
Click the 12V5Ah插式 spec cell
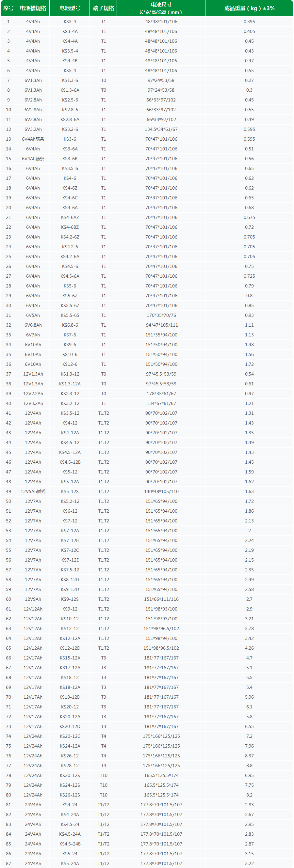click(x=33, y=491)
